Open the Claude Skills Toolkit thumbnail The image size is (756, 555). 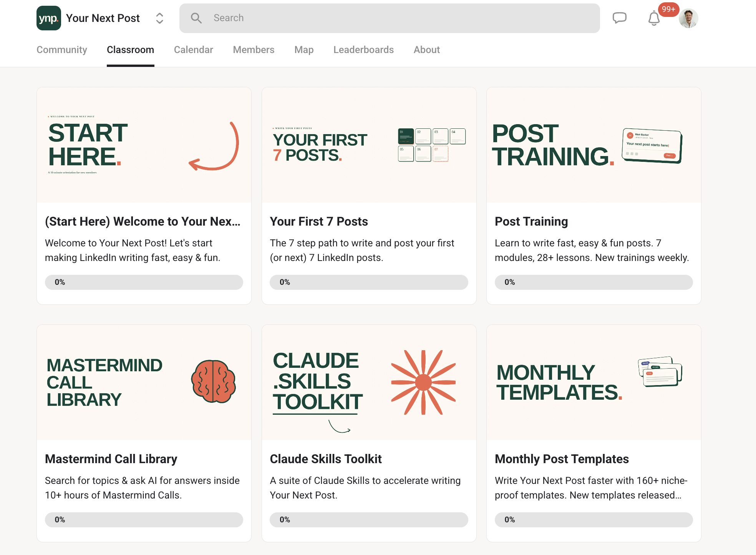[369, 382]
